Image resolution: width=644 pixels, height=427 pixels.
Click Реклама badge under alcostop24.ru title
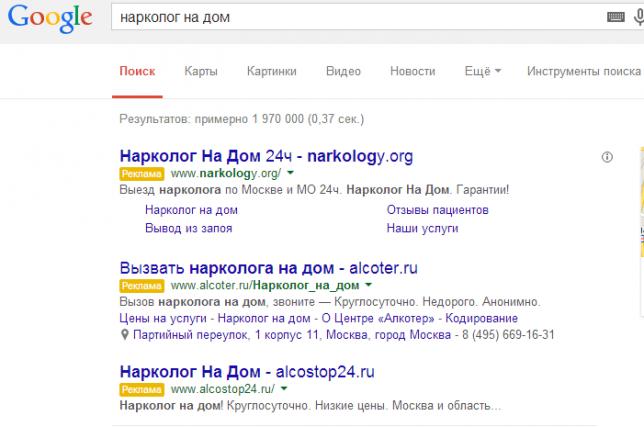point(142,389)
